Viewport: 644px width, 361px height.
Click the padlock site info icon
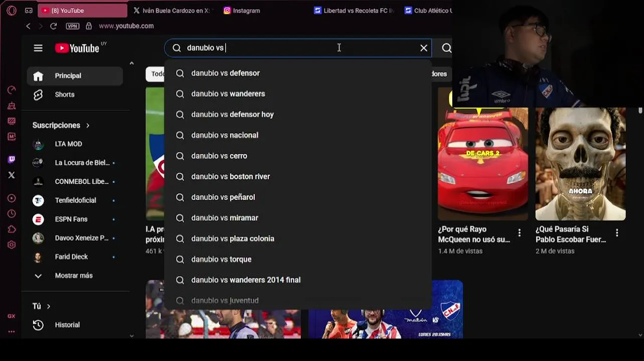point(89,26)
